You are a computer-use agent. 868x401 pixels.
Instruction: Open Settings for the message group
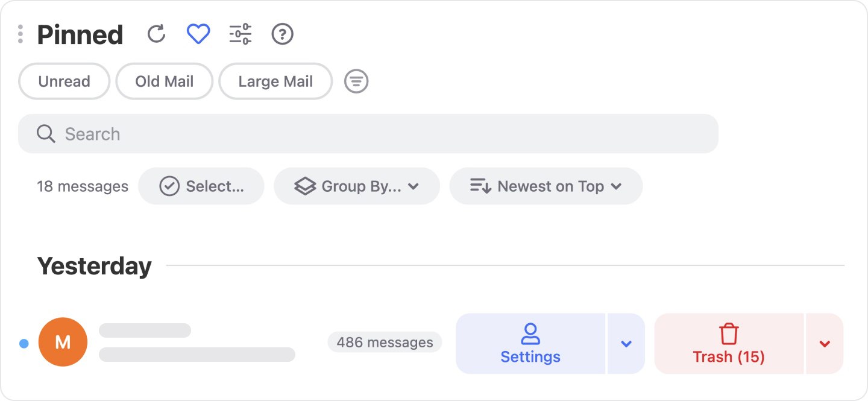point(530,344)
